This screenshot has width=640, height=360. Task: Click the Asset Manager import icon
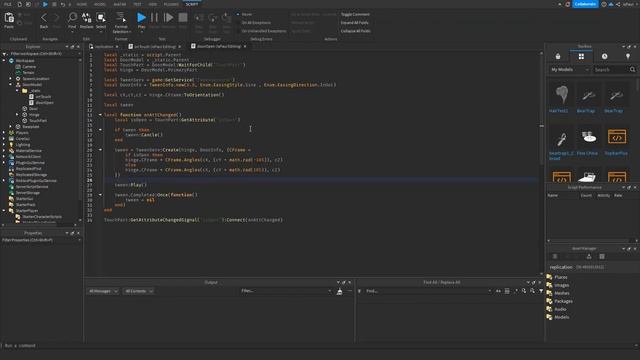tap(589, 256)
